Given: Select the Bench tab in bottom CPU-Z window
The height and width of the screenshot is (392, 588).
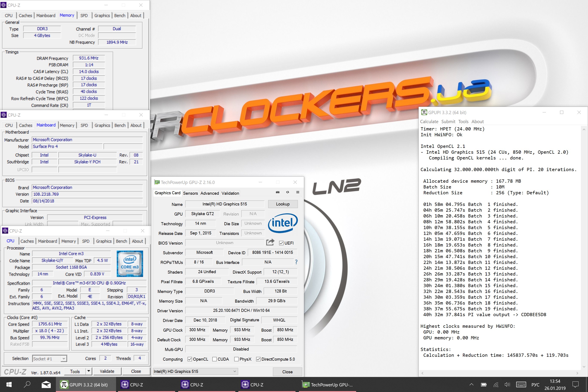Looking at the screenshot, I should [121, 241].
